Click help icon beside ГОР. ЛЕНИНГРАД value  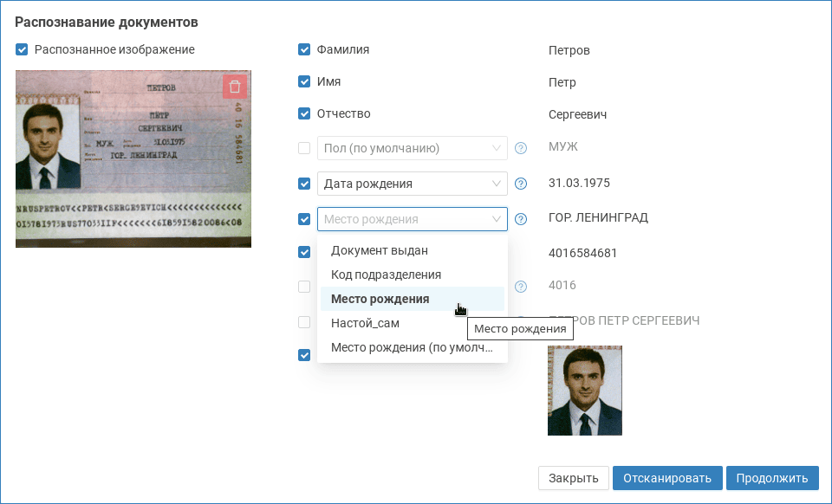click(x=521, y=219)
